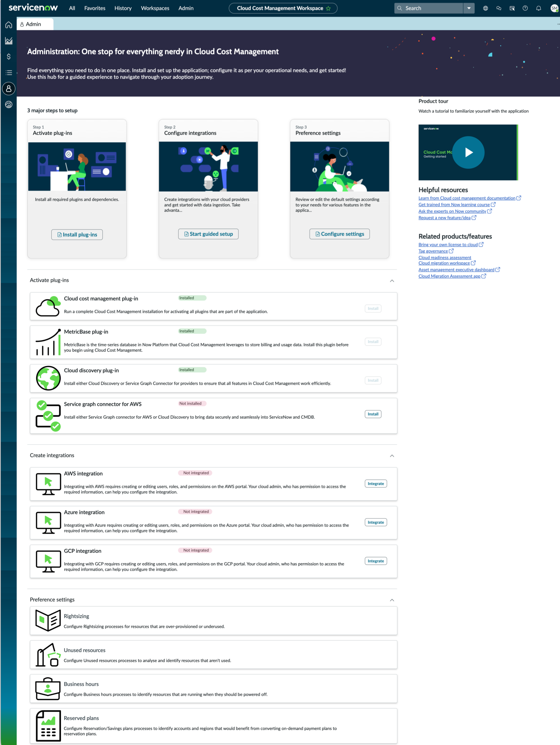Screen dimensions: 560x745
Task: Play the product tour video
Action: coord(468,153)
